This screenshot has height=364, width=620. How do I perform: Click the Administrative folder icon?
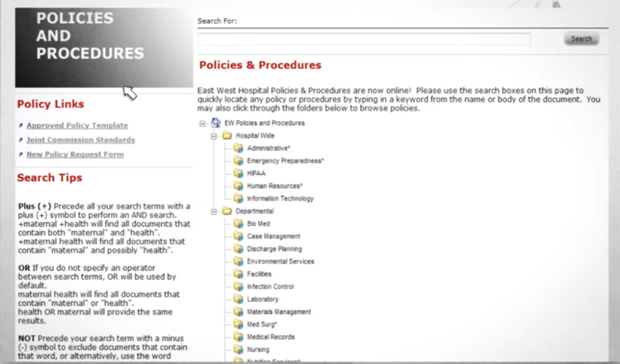click(238, 148)
